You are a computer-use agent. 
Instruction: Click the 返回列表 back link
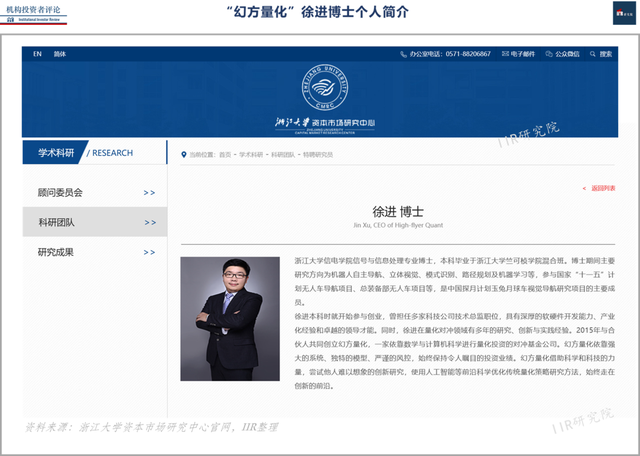599,188
